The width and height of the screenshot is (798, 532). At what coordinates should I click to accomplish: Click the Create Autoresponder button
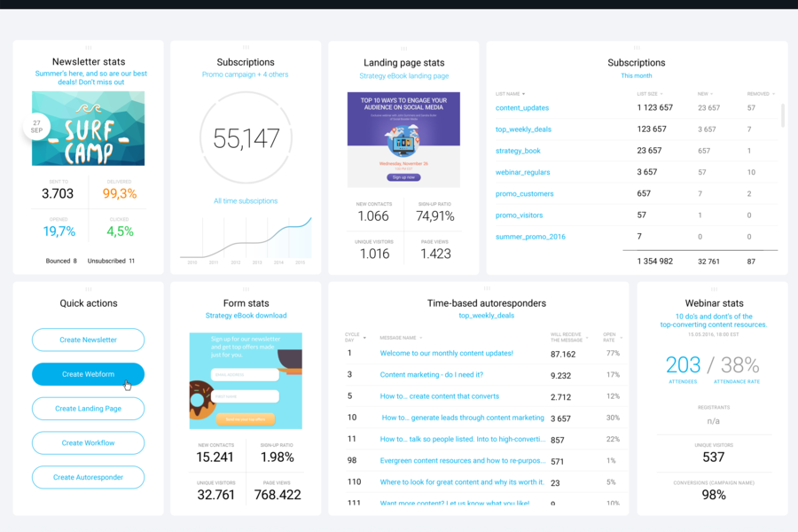(x=88, y=477)
